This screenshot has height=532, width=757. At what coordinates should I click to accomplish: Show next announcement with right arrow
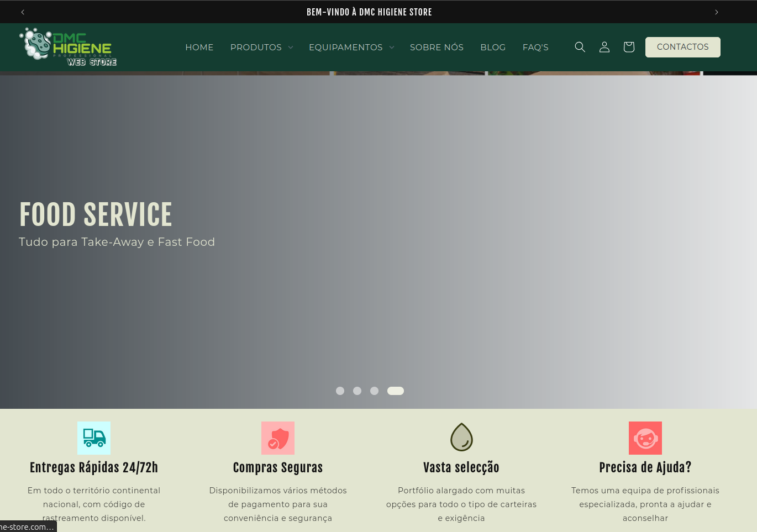[x=717, y=12]
